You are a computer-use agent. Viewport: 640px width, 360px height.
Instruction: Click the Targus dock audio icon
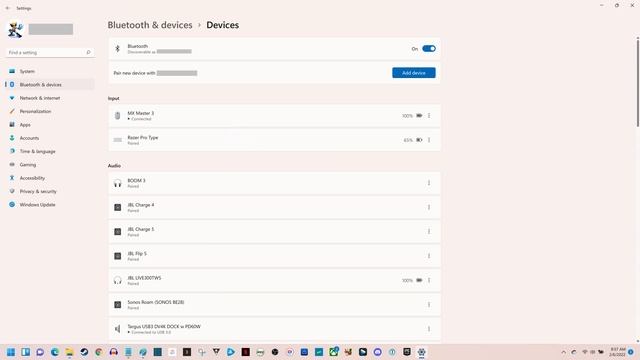[118, 329]
